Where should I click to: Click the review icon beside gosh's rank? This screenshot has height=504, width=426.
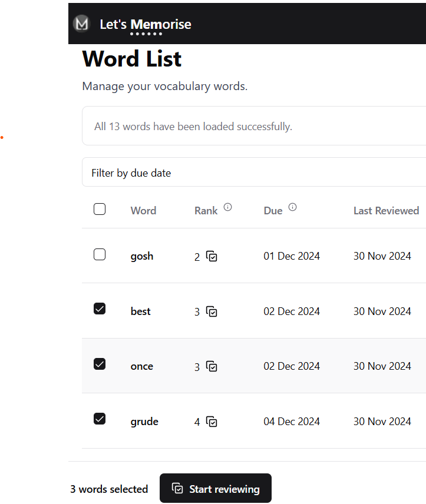(x=212, y=256)
